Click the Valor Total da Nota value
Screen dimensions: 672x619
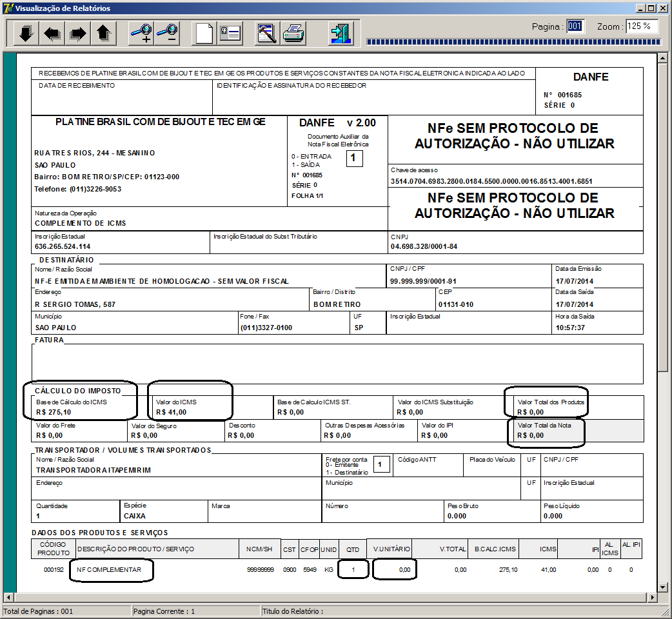pos(530,435)
